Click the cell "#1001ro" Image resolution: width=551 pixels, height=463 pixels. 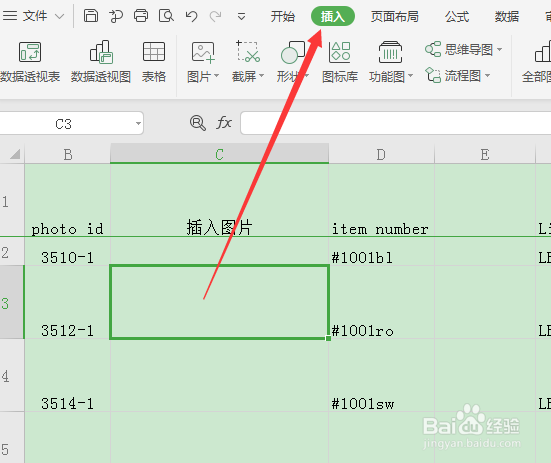coord(382,302)
